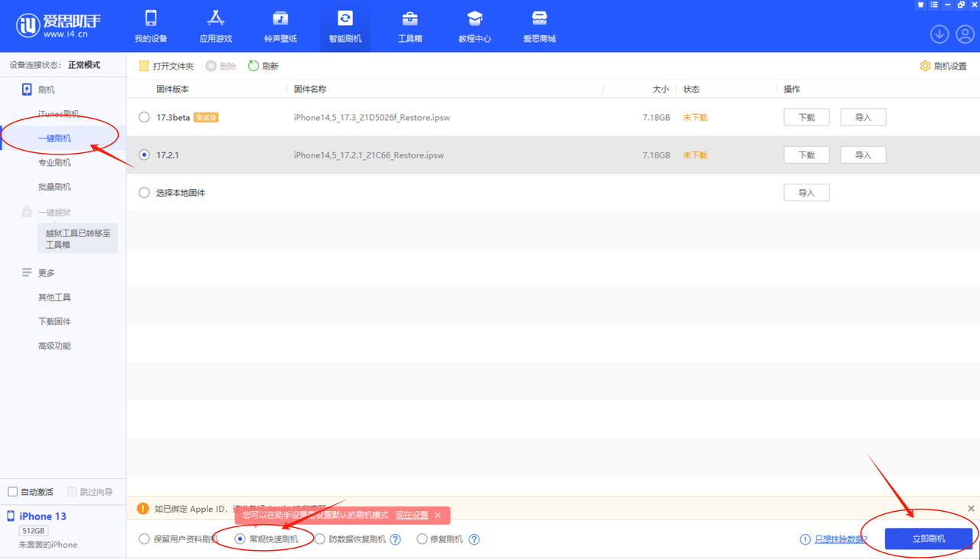This screenshot has height=560, width=980.
Task: Open 只想抹除数据? link
Action: click(841, 539)
